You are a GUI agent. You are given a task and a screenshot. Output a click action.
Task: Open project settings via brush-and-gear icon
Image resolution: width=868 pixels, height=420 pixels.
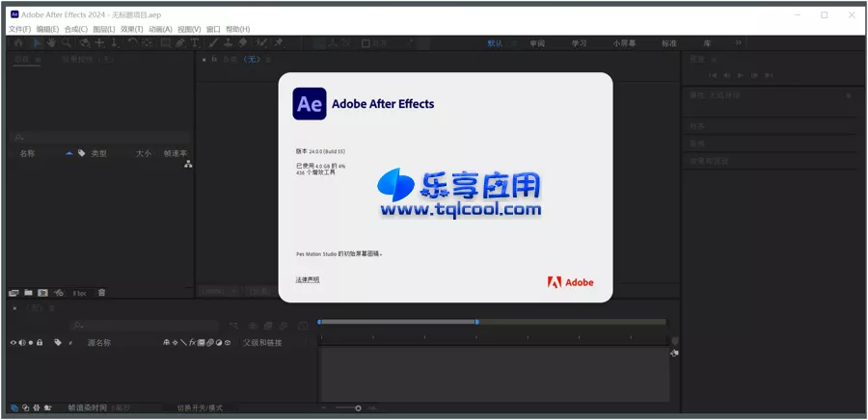point(59,293)
